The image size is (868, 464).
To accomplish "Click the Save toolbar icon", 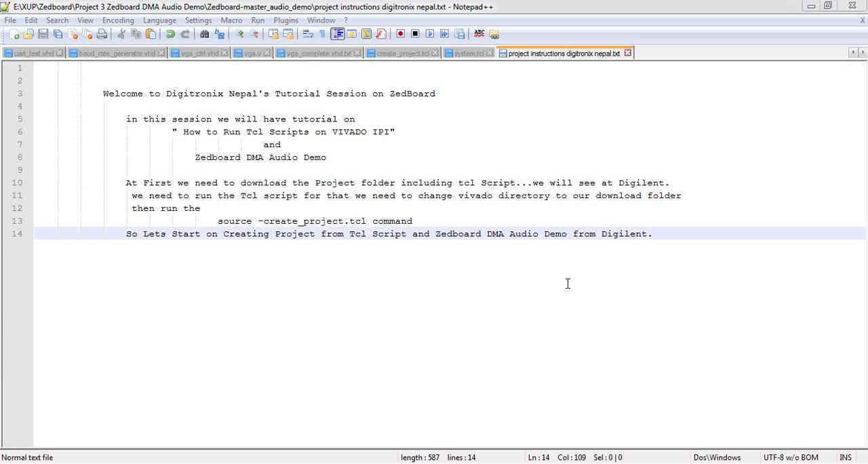I will 43,34.
